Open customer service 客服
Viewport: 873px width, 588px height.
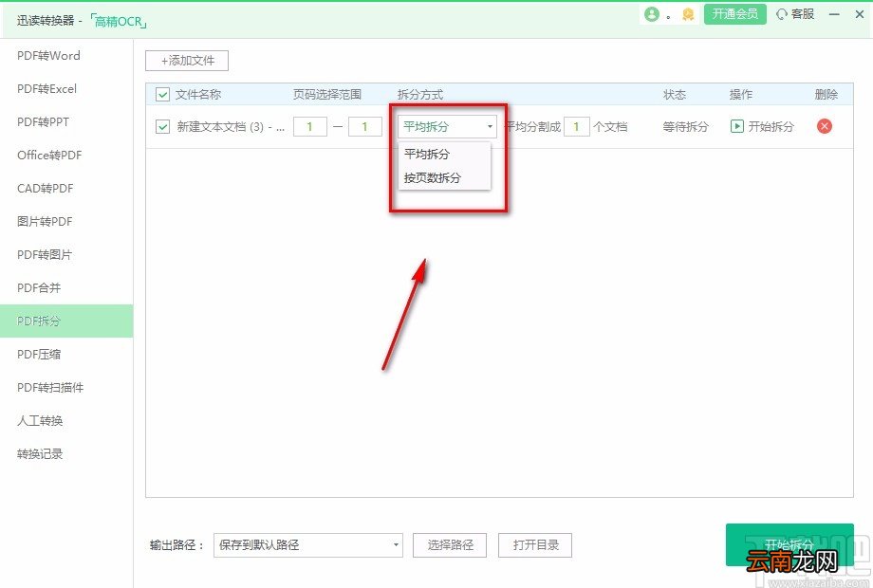(795, 14)
